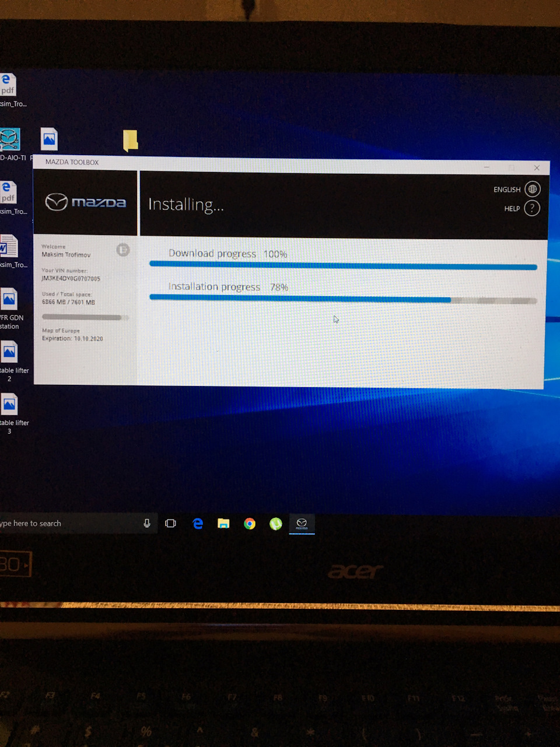Click the Download progress bar
Screen dimensions: 560x747
tap(343, 266)
